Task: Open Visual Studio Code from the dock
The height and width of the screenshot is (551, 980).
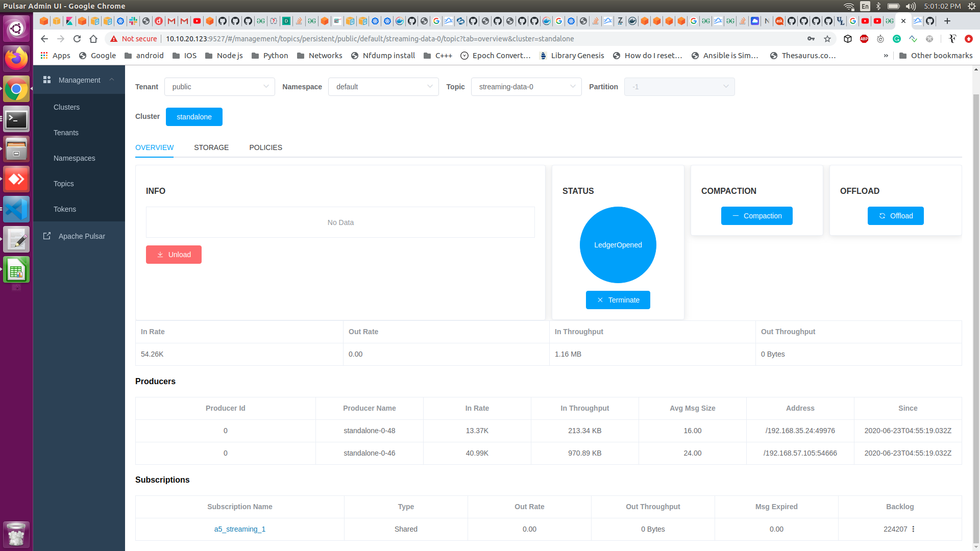Action: coord(16,209)
